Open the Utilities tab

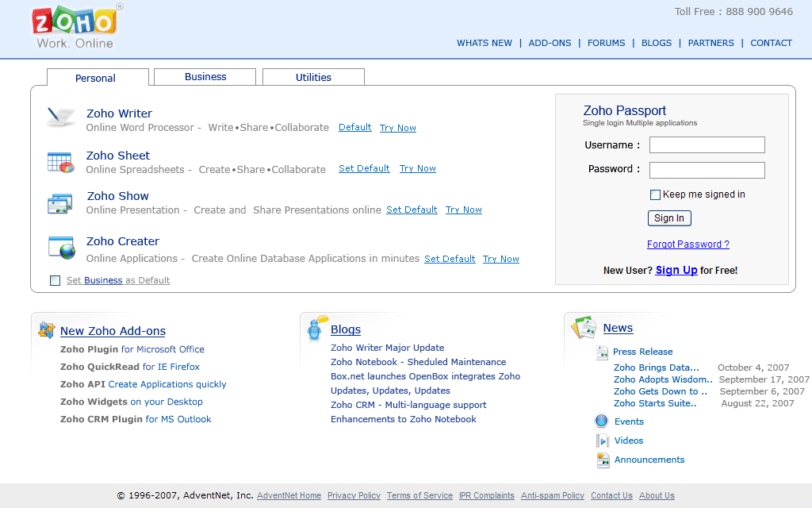[x=313, y=77]
